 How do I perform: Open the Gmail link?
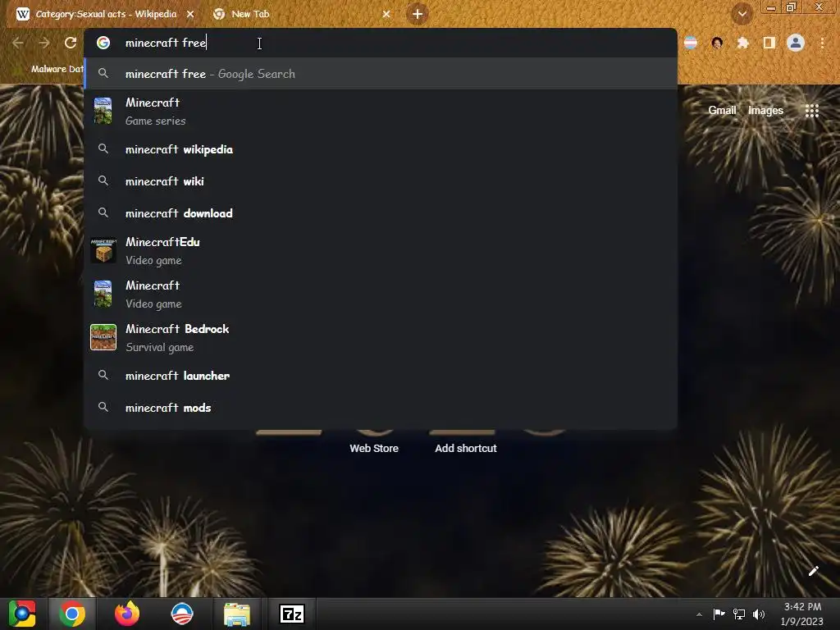click(722, 111)
